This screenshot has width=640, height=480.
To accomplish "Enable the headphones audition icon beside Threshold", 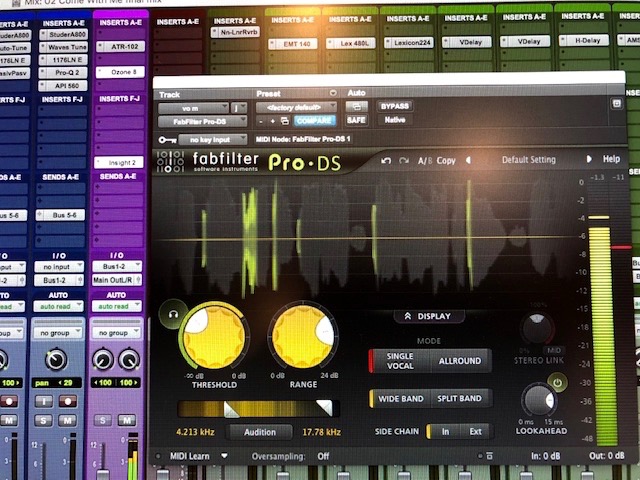I will pos(173,314).
